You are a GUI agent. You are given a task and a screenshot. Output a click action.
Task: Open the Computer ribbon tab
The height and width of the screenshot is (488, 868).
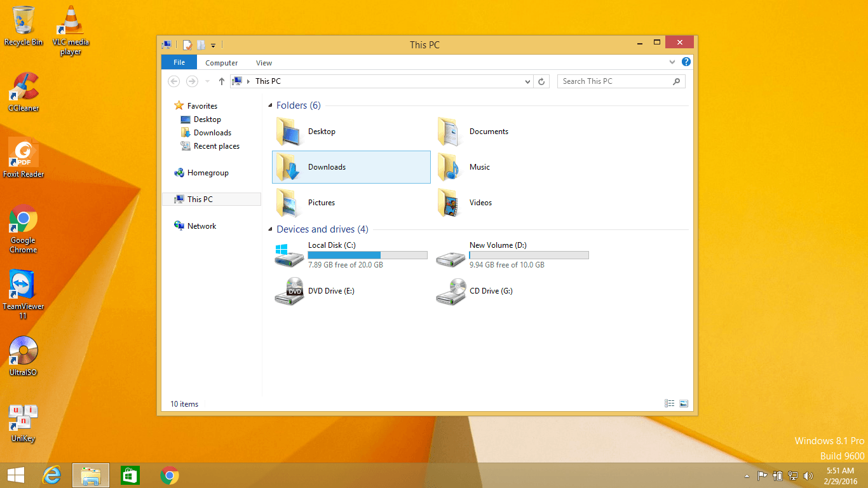[x=222, y=63]
